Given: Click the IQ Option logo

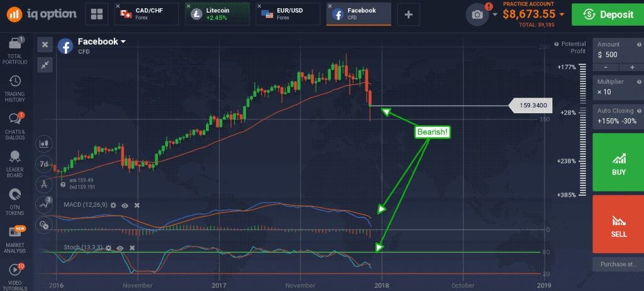Looking at the screenshot, I should (41, 14).
